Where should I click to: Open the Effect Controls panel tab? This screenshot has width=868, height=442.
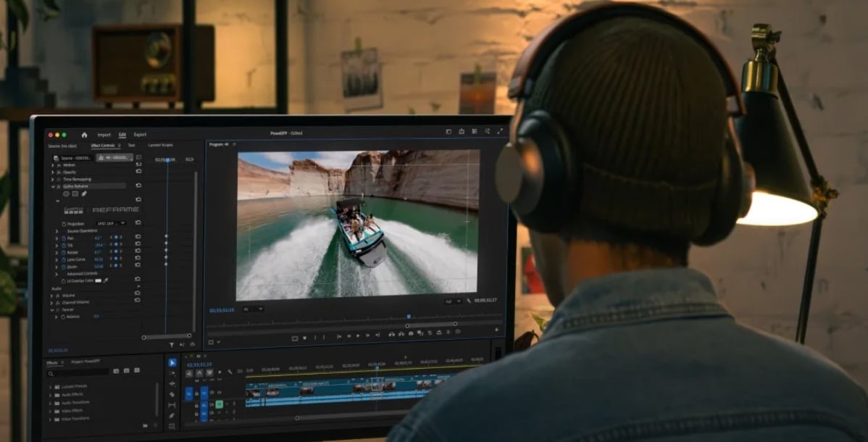coord(103,146)
